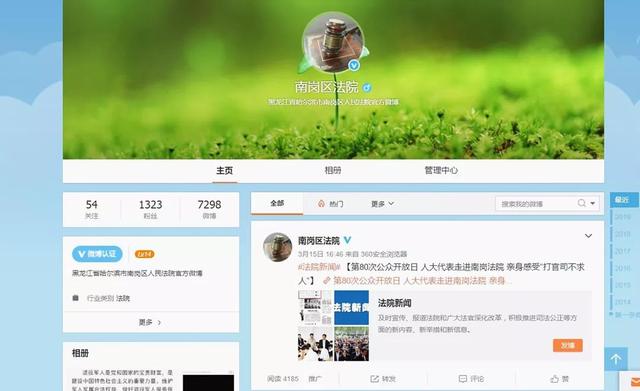Select the 全部 feed filter tab
Image resolution: width=640 pixels, height=391 pixels.
[x=277, y=203]
